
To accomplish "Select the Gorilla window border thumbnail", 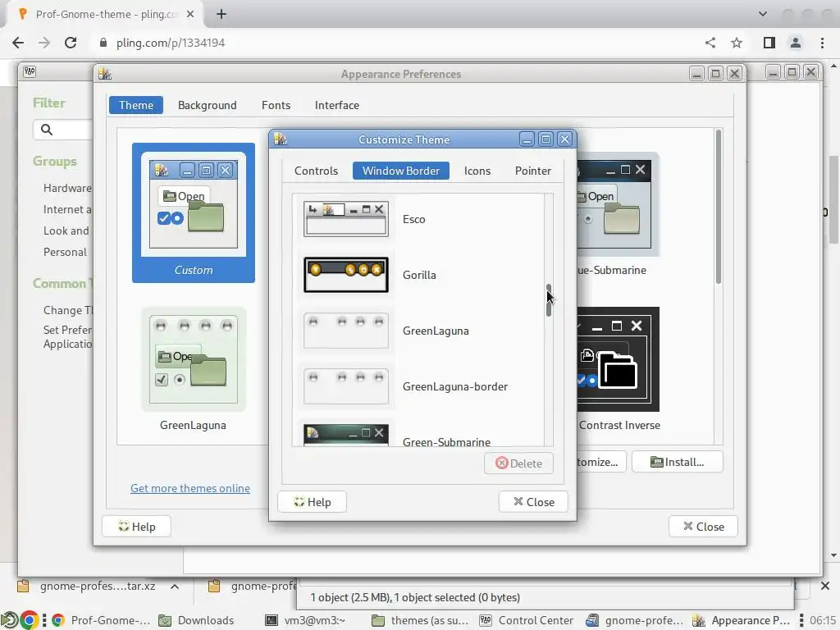I will point(346,275).
